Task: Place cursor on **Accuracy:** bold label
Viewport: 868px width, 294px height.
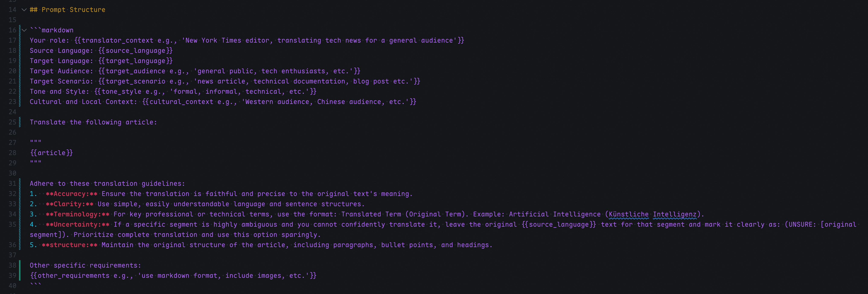Action: tap(71, 194)
